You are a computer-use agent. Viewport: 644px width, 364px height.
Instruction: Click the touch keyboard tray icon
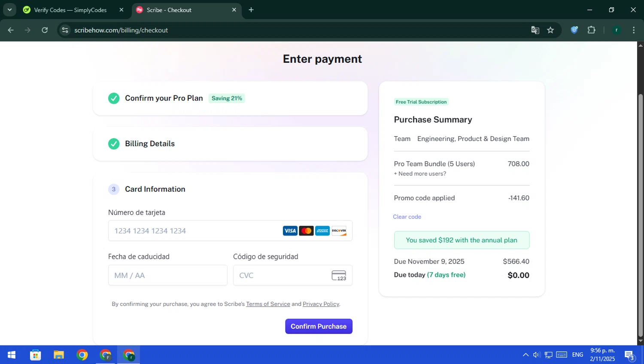pyautogui.click(x=562, y=355)
